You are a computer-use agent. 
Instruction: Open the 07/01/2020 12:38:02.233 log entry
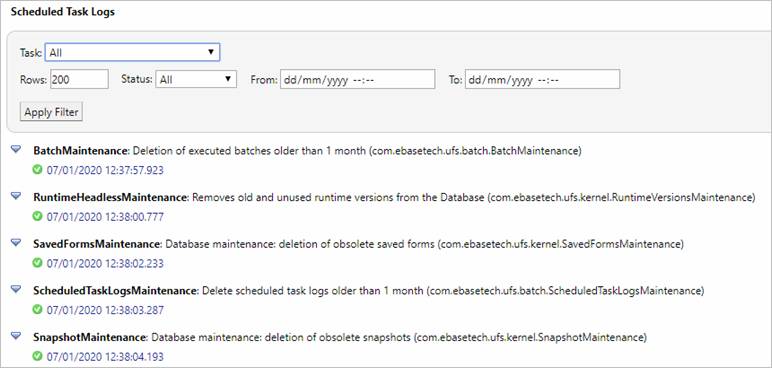(x=105, y=264)
